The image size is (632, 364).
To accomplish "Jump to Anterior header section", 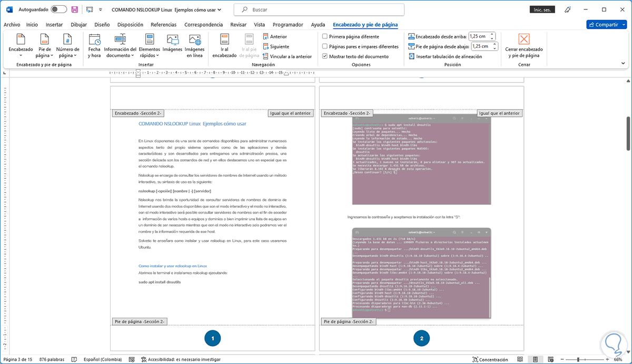I will (274, 36).
